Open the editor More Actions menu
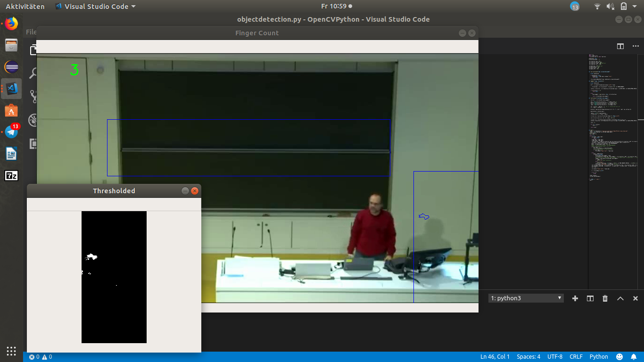This screenshot has width=644, height=362. pyautogui.click(x=635, y=46)
